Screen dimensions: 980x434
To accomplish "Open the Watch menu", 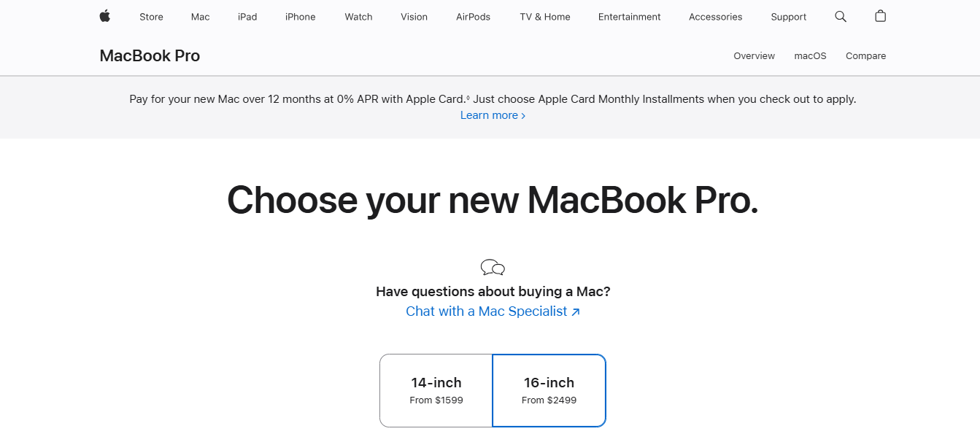I will (x=358, y=16).
